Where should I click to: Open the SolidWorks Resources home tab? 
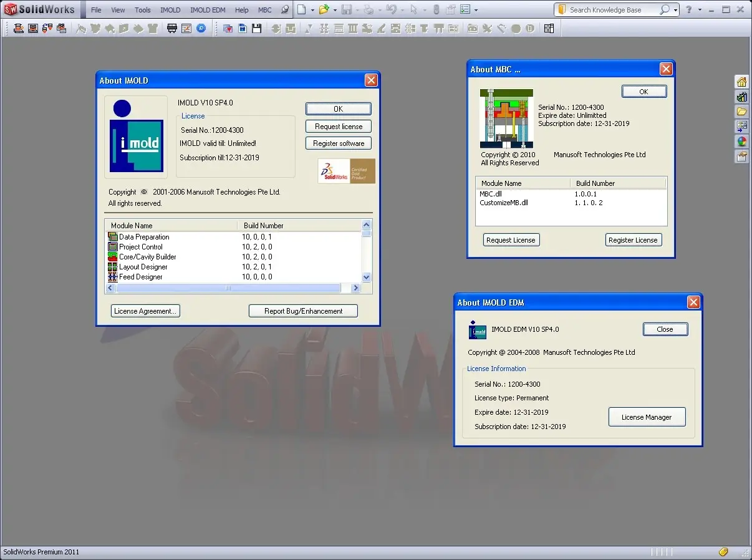point(741,82)
